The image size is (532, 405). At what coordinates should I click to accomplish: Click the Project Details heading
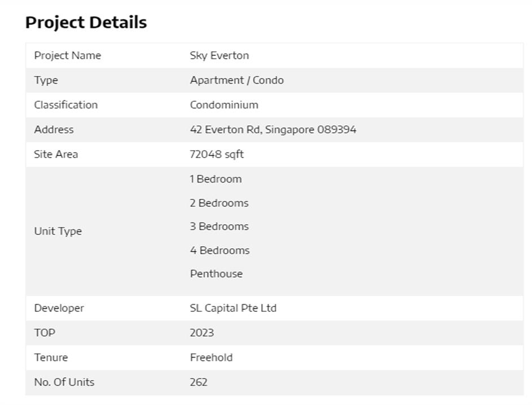coord(86,23)
